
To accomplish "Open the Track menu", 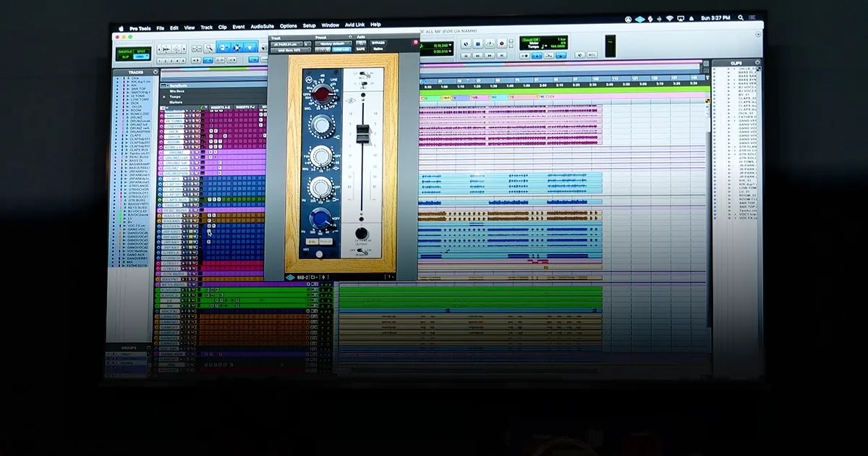I will [x=206, y=28].
